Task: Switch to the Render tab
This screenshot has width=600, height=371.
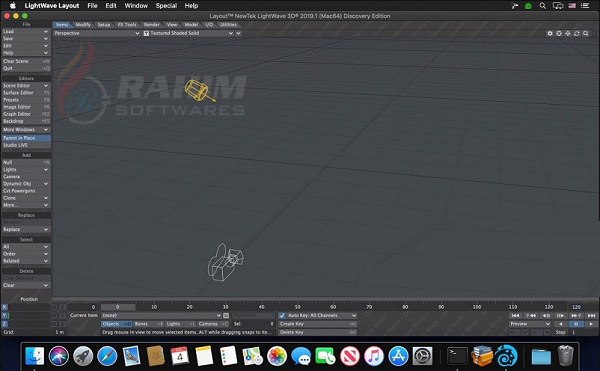Action: pyautogui.click(x=152, y=25)
